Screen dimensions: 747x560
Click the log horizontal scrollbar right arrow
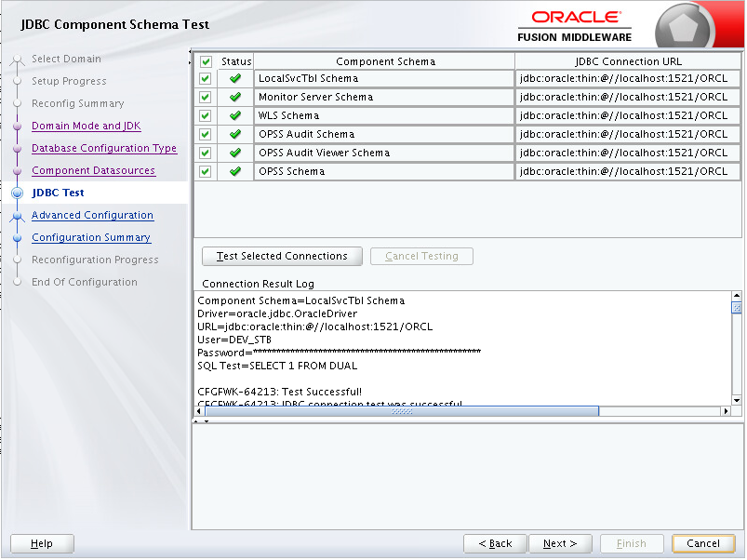pos(726,411)
